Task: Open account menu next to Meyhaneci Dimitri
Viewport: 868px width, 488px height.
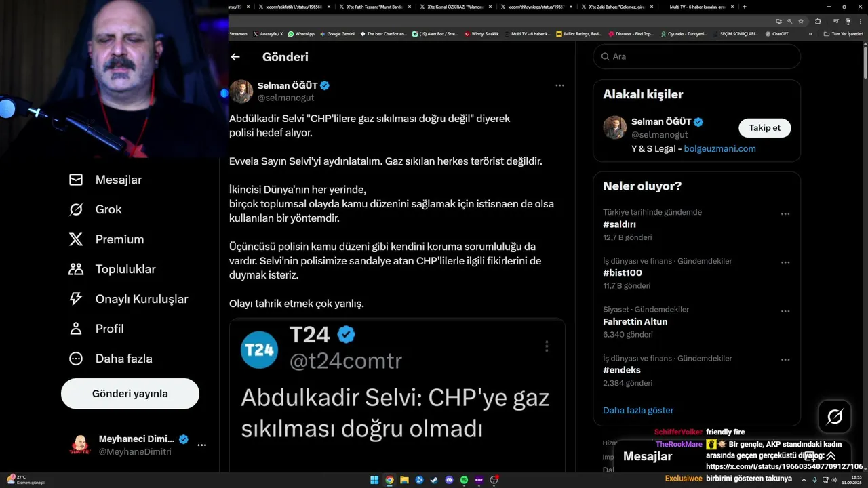Action: point(201,445)
